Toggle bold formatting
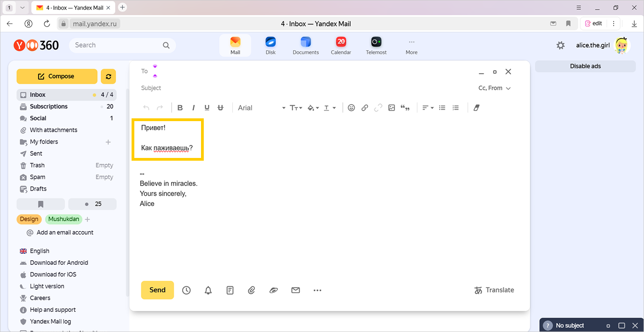This screenshot has width=644, height=332. 180,108
